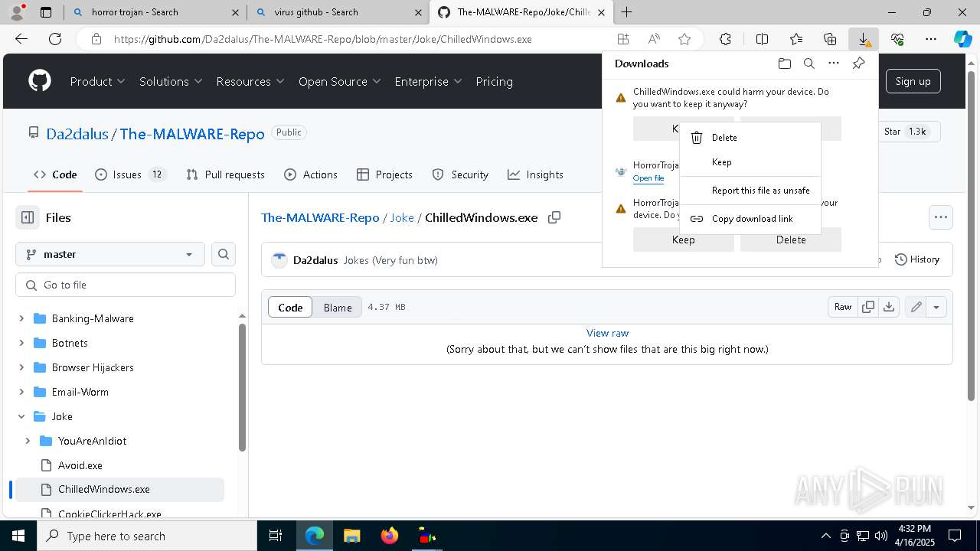The width and height of the screenshot is (980, 551).
Task: Expand Resources menu
Action: pyautogui.click(x=250, y=81)
